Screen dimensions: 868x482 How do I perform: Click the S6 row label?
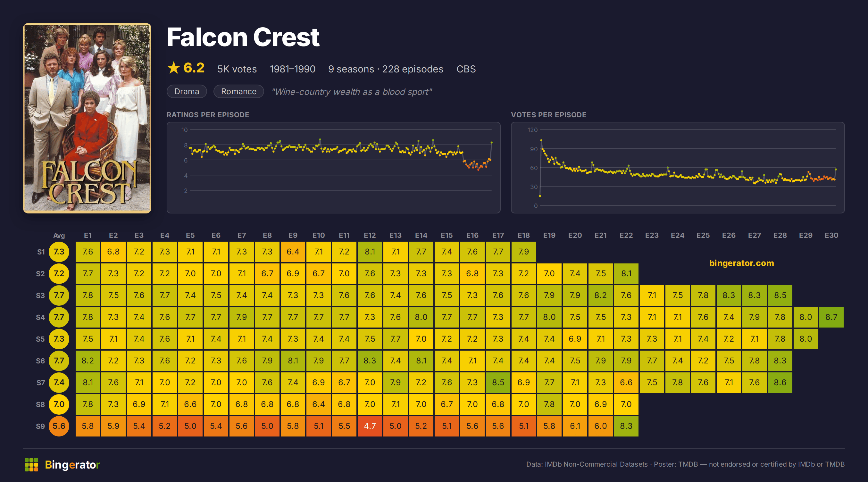40,361
